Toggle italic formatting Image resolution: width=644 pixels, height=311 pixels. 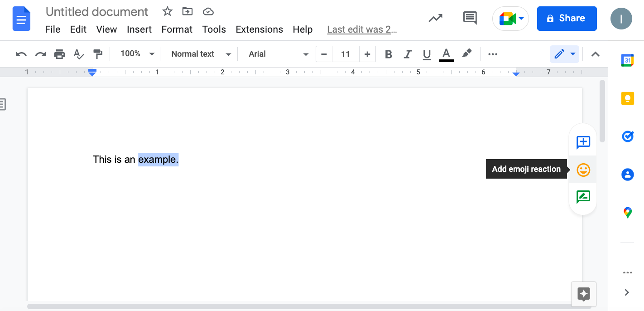(x=408, y=54)
